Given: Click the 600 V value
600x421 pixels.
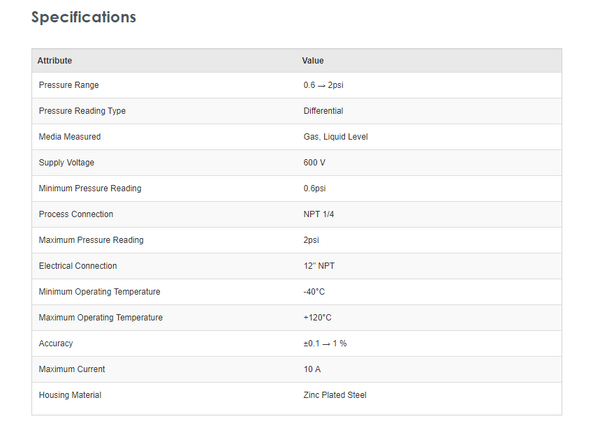Looking at the screenshot, I should pyautogui.click(x=315, y=163).
